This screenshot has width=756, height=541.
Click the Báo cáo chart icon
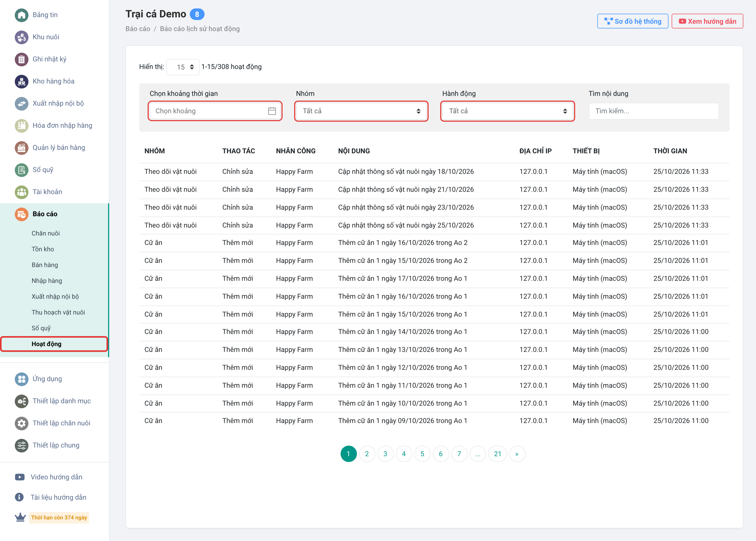21,214
